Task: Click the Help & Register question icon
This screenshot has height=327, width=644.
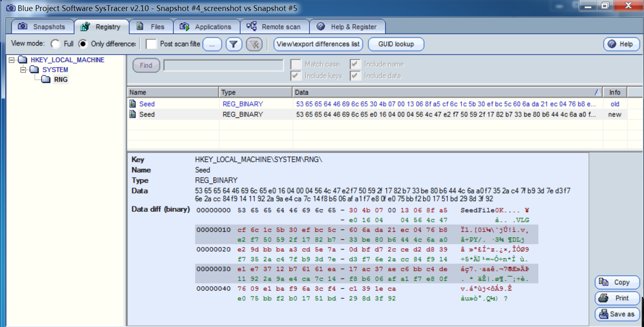Action: tap(321, 26)
